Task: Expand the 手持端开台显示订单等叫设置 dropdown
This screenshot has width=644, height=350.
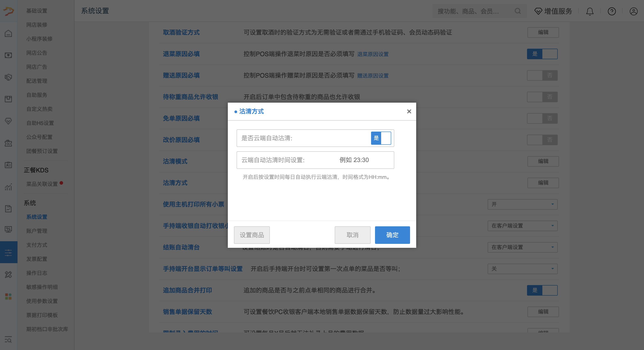Action: (522, 269)
